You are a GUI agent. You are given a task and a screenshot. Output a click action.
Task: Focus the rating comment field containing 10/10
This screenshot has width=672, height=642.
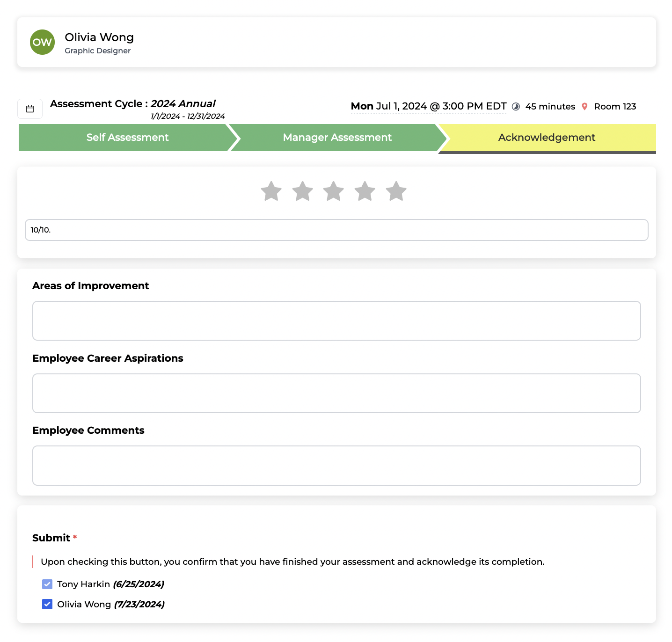pyautogui.click(x=336, y=230)
